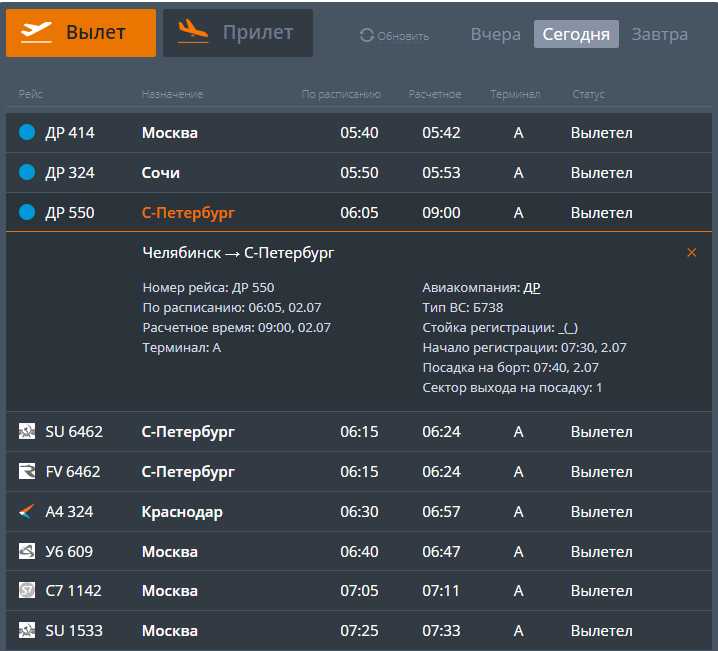
Task: Click the landing plane icon on Прилет
Action: [x=193, y=32]
